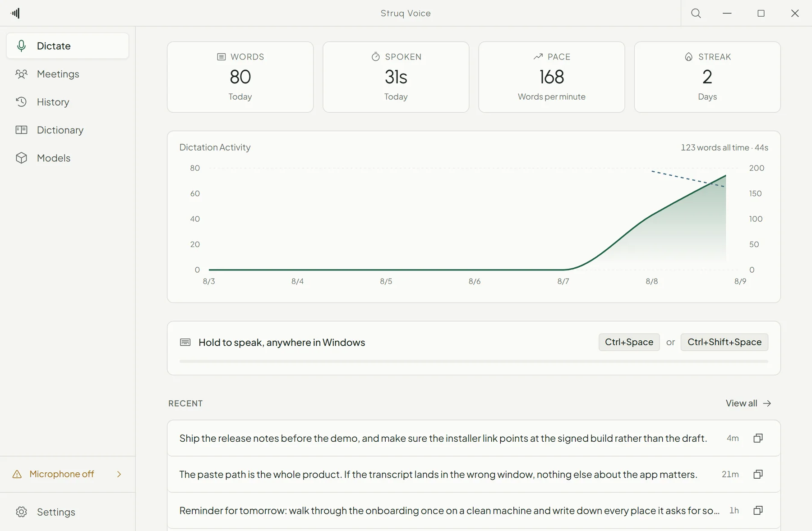Click the Ctrl+Space shortcut button

click(x=629, y=342)
